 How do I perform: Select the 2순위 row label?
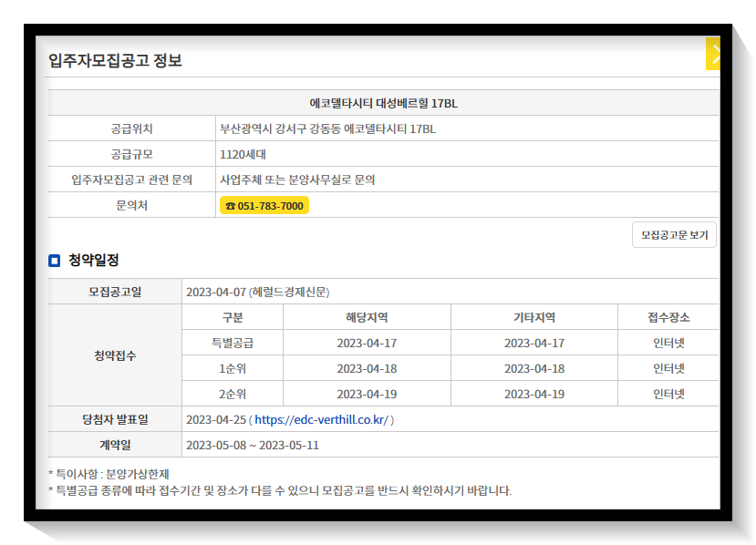pos(233,395)
